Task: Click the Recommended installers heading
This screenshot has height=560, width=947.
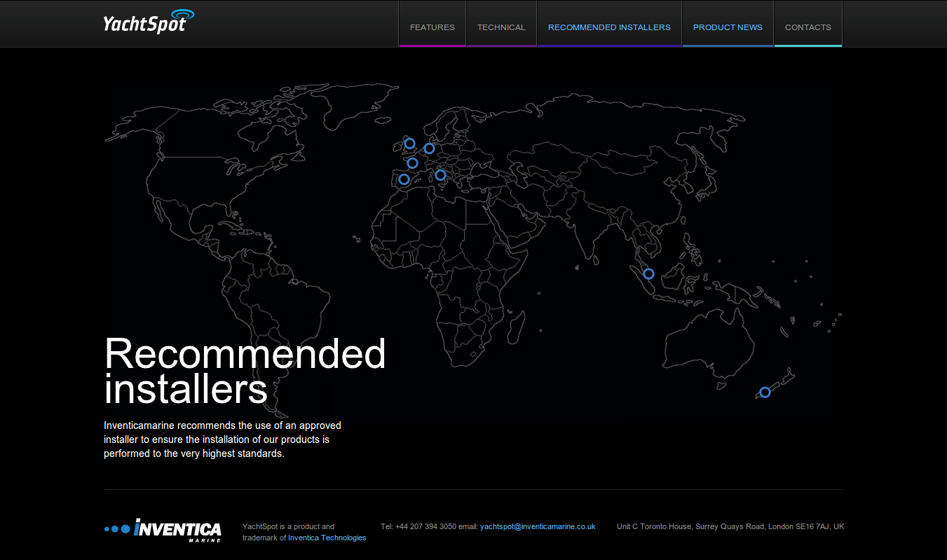Action: coord(245,371)
